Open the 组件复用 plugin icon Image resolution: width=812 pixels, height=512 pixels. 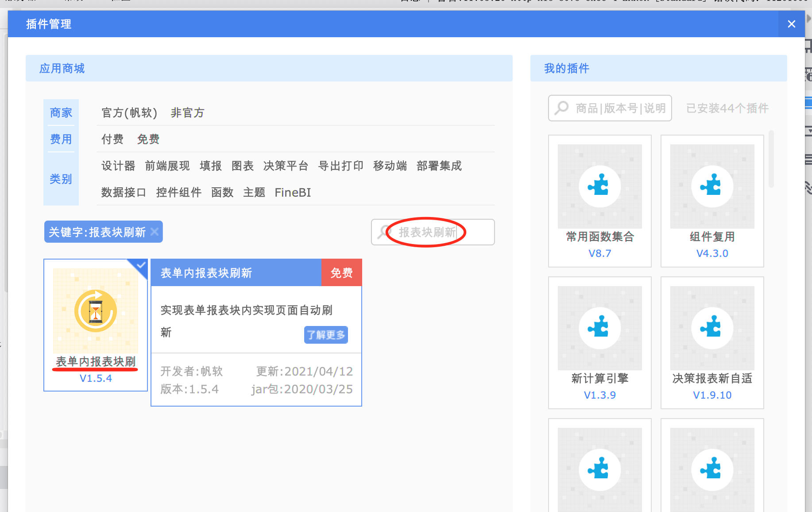(x=712, y=186)
